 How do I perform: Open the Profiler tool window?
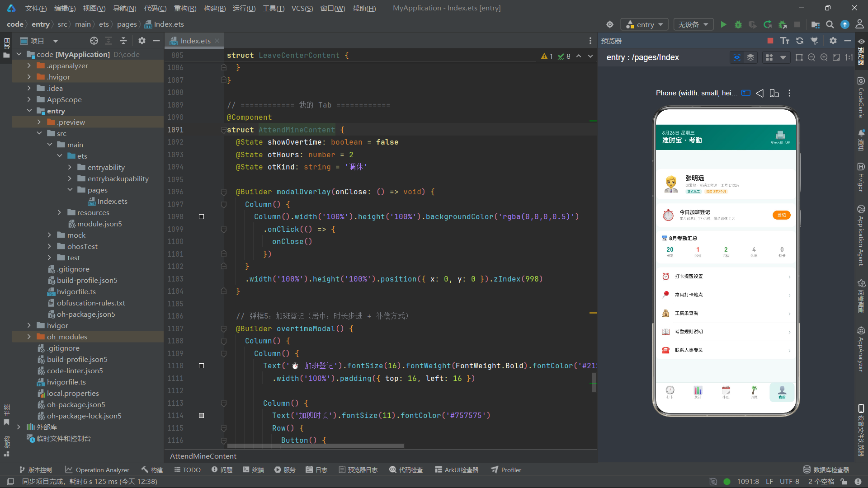pos(506,470)
